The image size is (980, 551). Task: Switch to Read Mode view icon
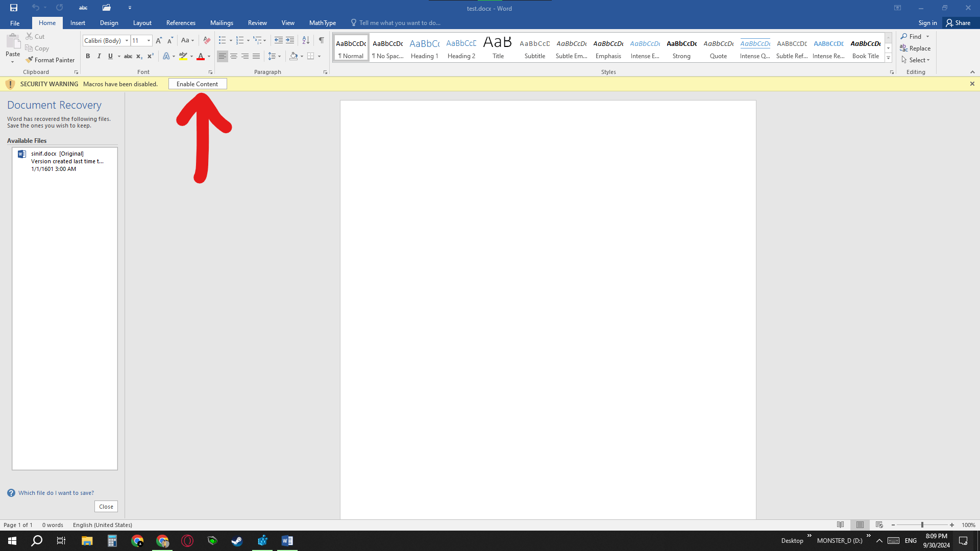840,524
